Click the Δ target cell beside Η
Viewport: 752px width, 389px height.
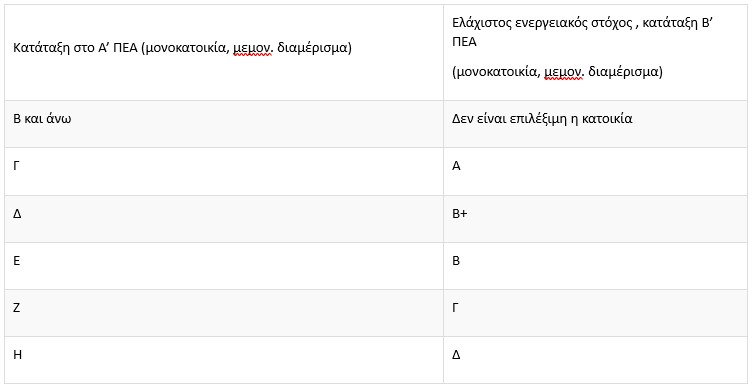596,360
